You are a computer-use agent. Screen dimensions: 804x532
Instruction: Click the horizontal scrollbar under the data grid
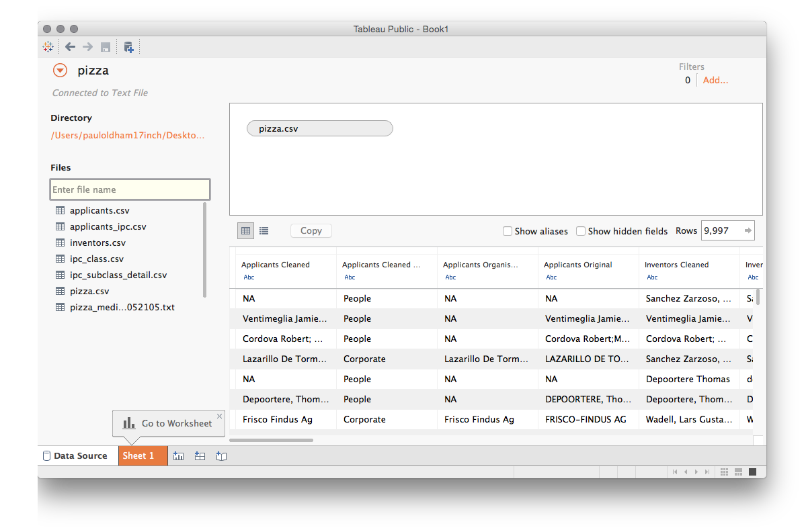[271, 440]
